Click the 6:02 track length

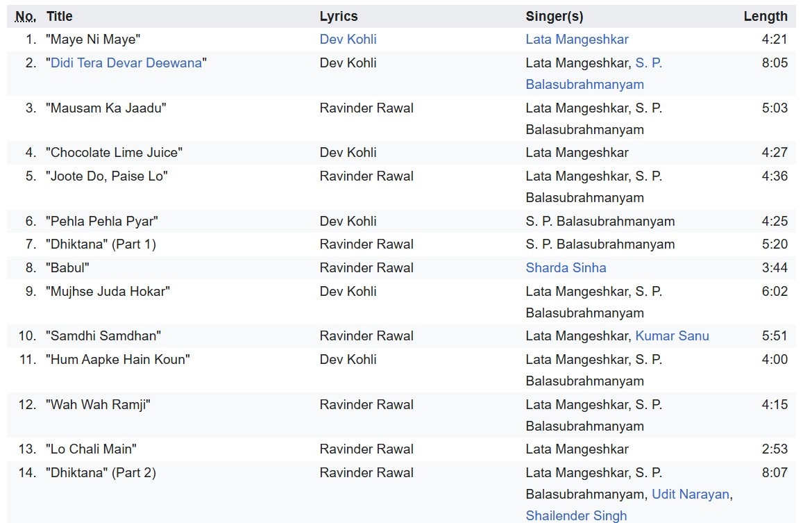click(775, 291)
